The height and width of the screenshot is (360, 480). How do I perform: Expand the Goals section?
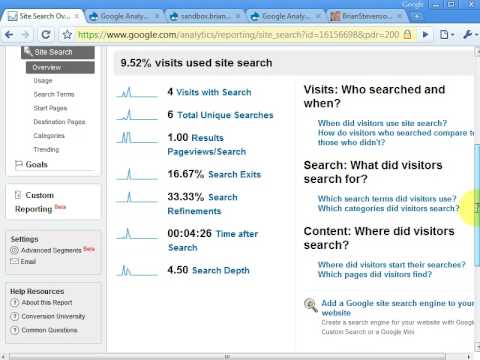coord(37,164)
